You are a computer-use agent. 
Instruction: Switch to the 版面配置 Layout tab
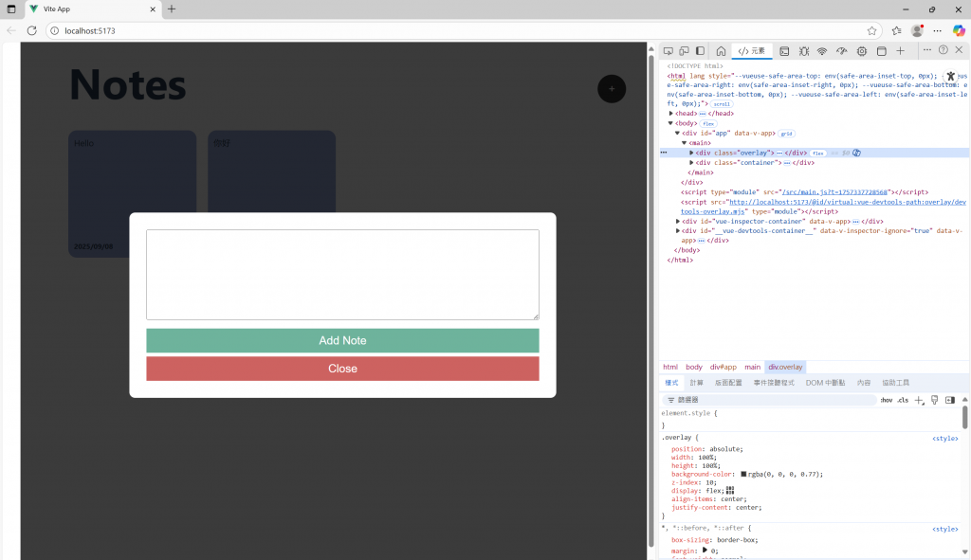(x=728, y=383)
